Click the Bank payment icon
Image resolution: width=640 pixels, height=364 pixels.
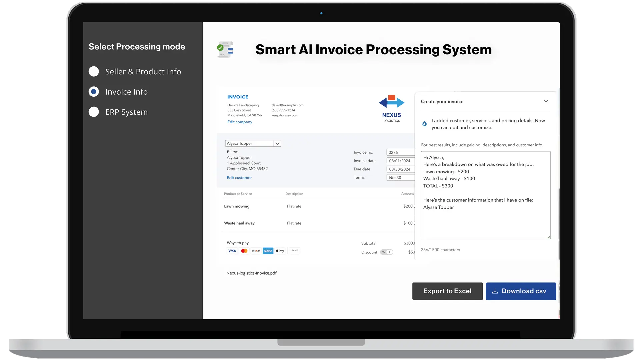(x=295, y=251)
